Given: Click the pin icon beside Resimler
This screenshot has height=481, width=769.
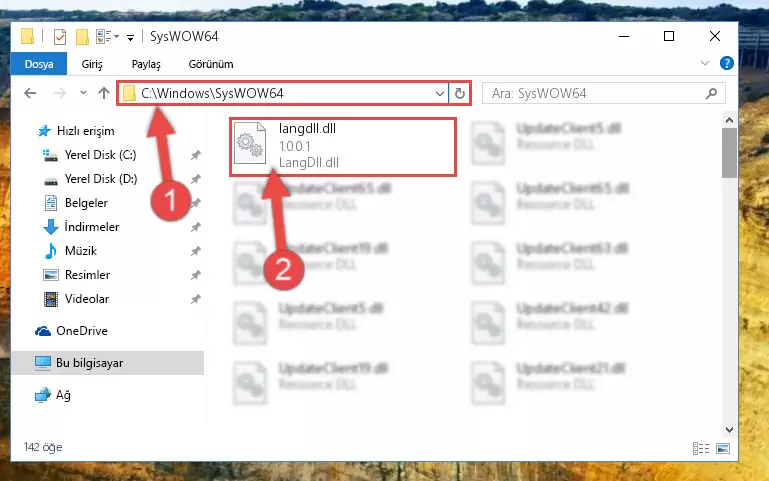Looking at the screenshot, I should tap(196, 275).
